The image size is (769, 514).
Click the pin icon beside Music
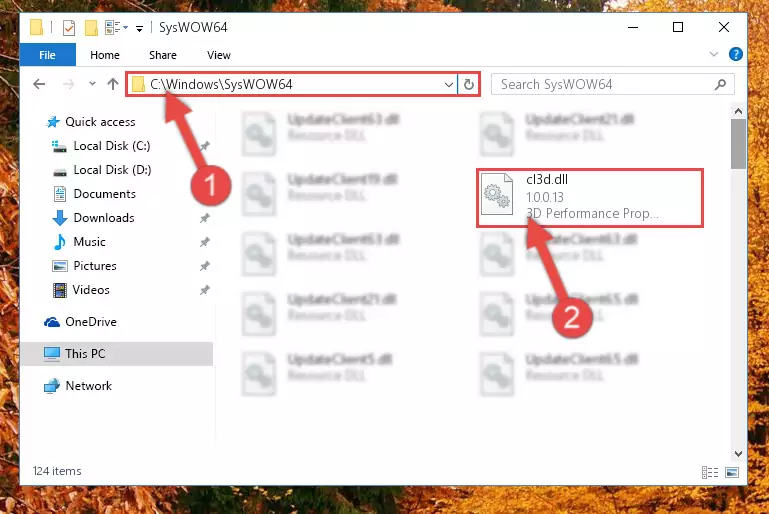[x=205, y=242]
